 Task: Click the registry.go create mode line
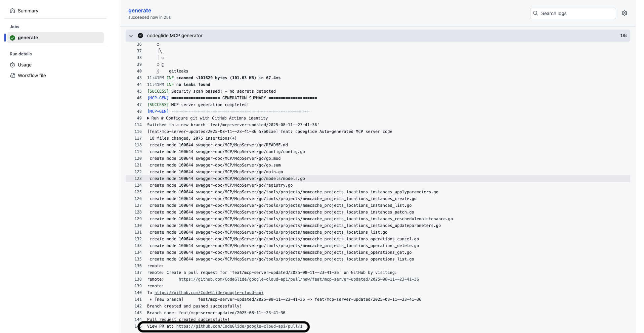click(x=221, y=185)
